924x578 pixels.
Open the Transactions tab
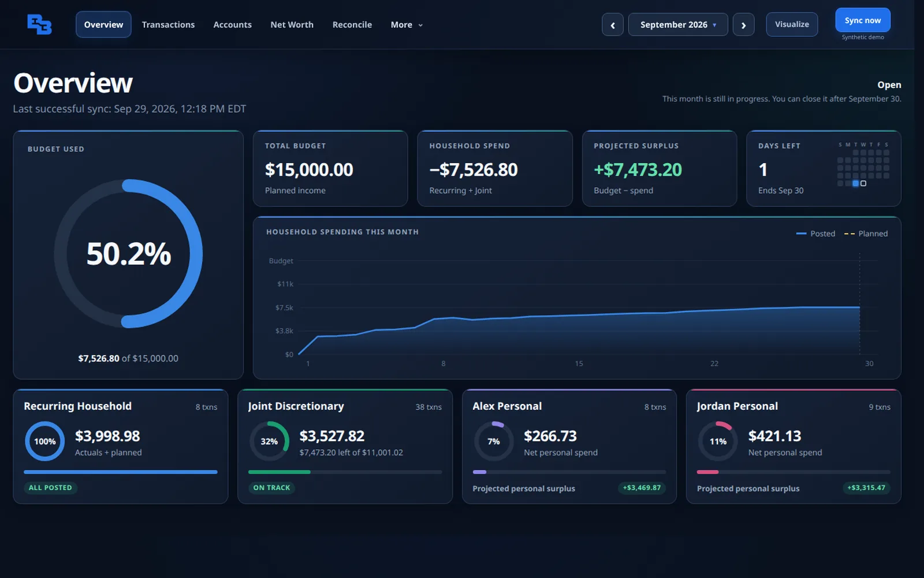(x=168, y=25)
